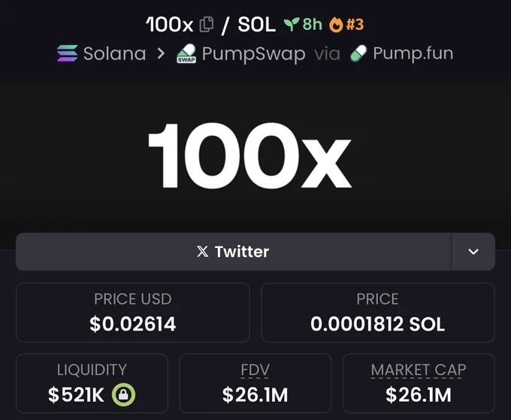Click the Solana chain logo
Image resolution: width=511 pixels, height=420 pixels.
[x=68, y=53]
